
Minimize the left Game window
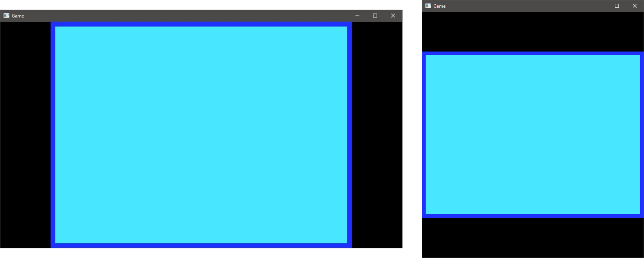click(x=357, y=16)
